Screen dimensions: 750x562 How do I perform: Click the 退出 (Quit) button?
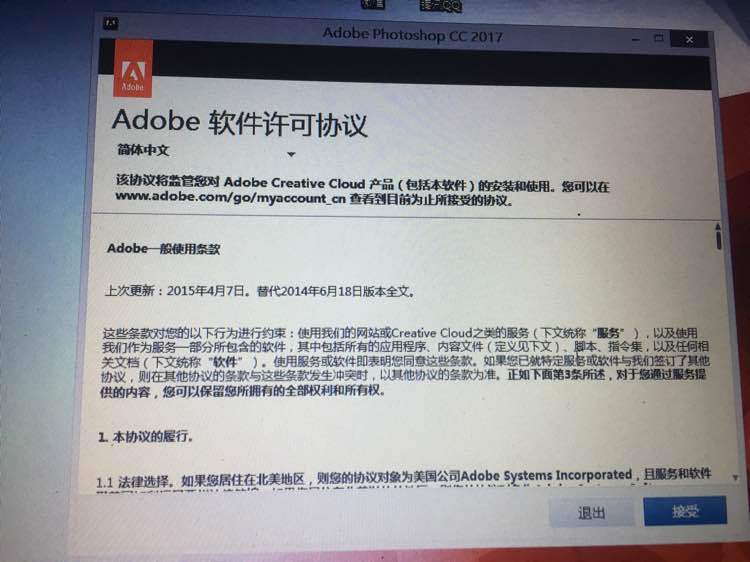[591, 513]
